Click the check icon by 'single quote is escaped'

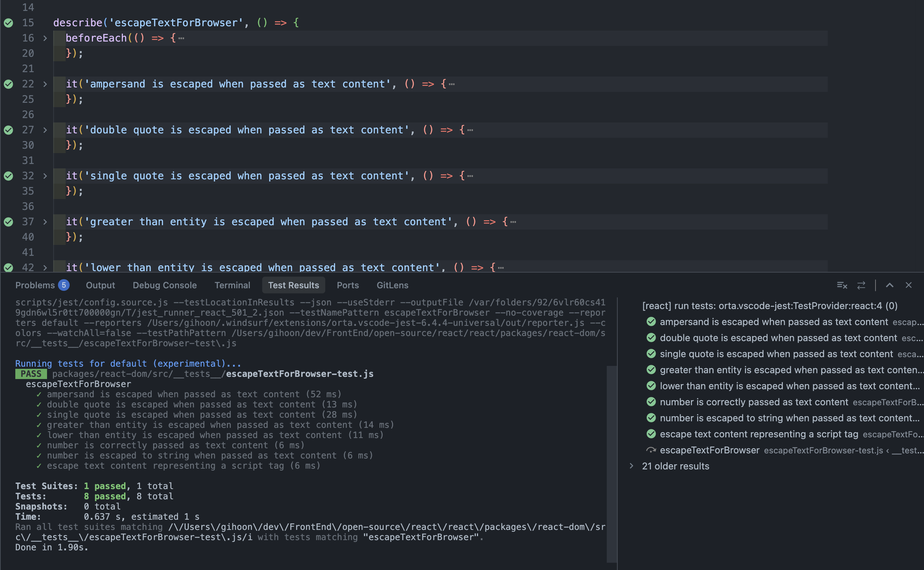[x=651, y=354]
